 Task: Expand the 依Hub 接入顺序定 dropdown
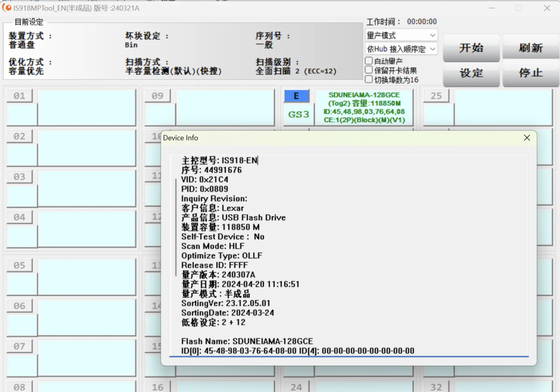pos(401,49)
